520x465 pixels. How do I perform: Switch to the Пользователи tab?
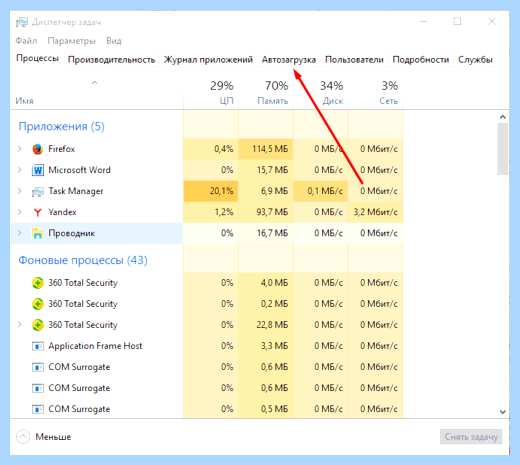(354, 60)
